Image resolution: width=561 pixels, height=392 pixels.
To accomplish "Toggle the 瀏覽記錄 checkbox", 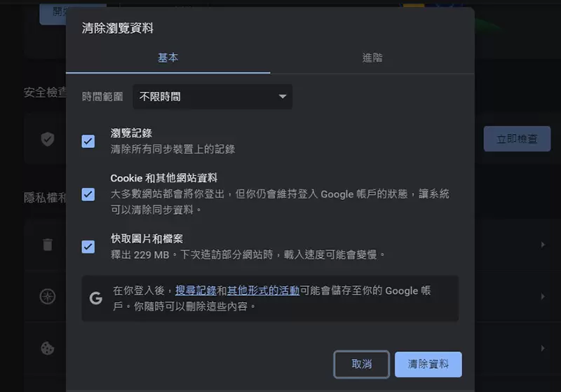I will [x=88, y=141].
